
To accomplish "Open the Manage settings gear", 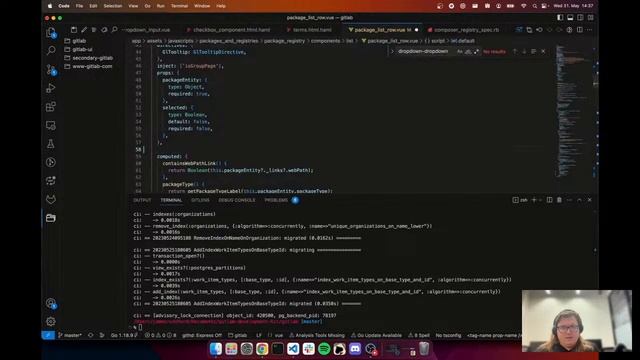I will tap(51, 321).
